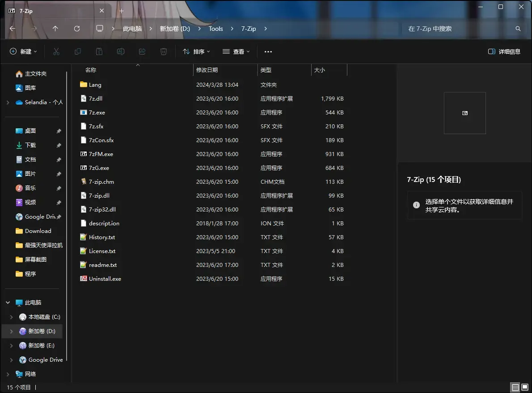Expand local disk C: tree node
This screenshot has width=532, height=393.
pos(12,317)
